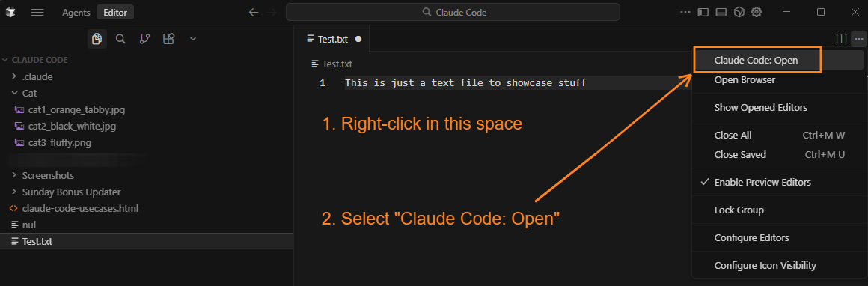Open the hamburger application menu
The height and width of the screenshot is (286, 868).
point(37,12)
